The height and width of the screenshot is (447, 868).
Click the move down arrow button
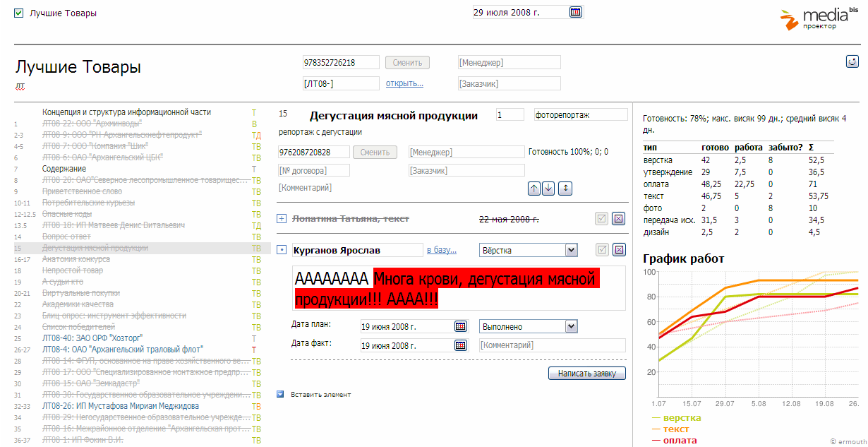point(548,189)
